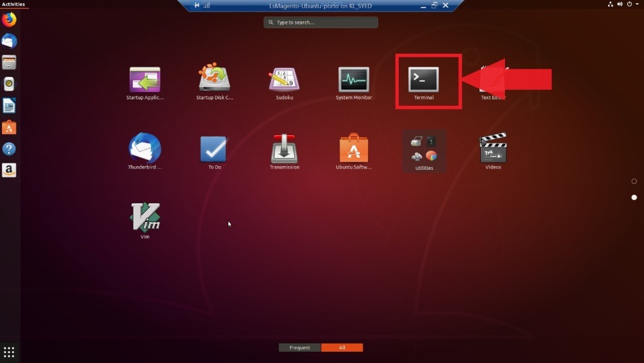
Task: Focus the Type to search field
Action: pyautogui.click(x=321, y=22)
